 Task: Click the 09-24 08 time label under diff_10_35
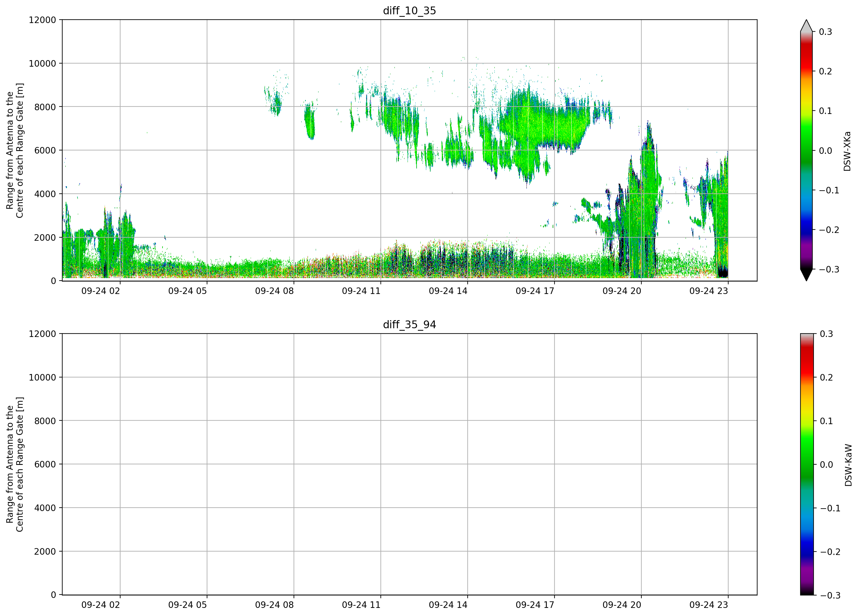coord(274,291)
